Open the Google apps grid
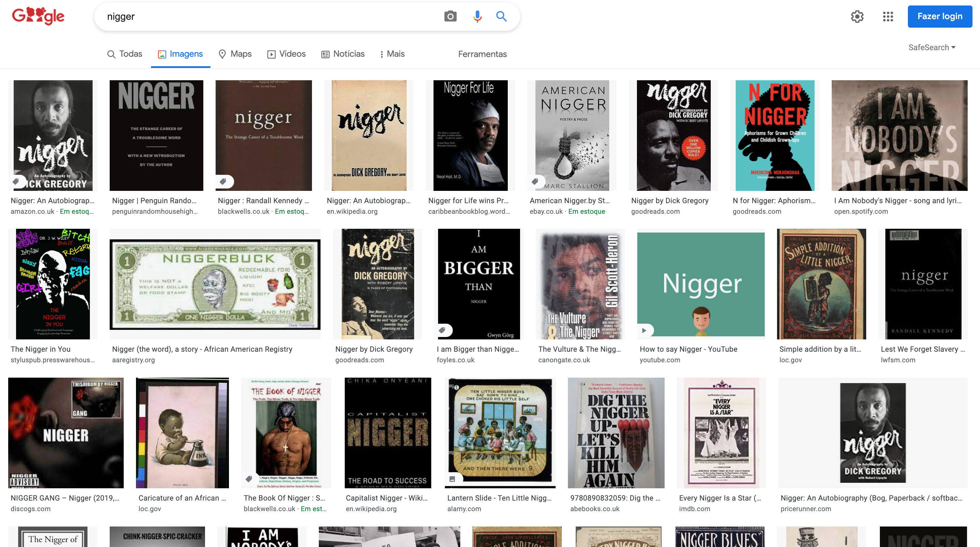Screen dimensions: 980x547 coord(887,16)
